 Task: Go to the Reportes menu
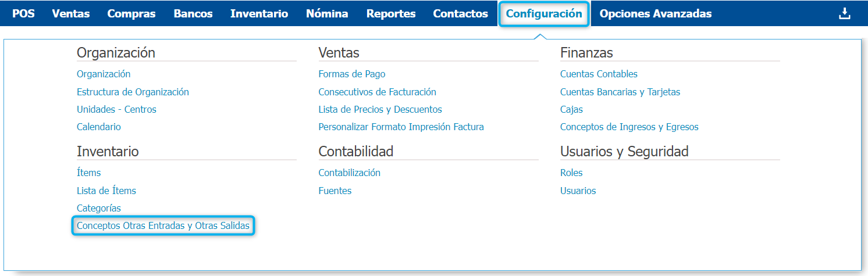[391, 13]
